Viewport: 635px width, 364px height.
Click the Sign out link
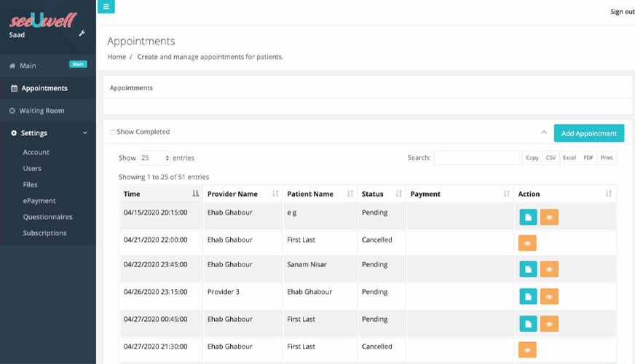(621, 12)
